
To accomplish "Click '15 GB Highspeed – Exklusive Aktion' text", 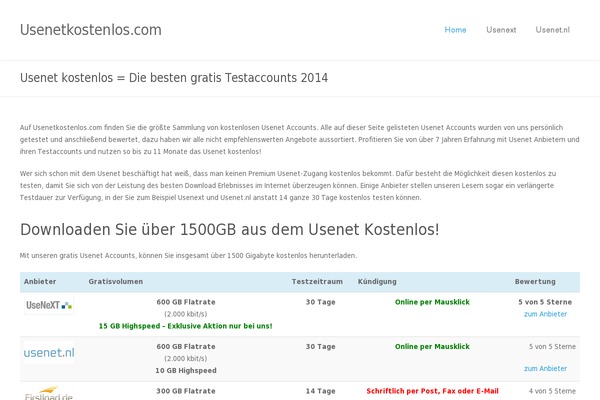I will point(186,326).
